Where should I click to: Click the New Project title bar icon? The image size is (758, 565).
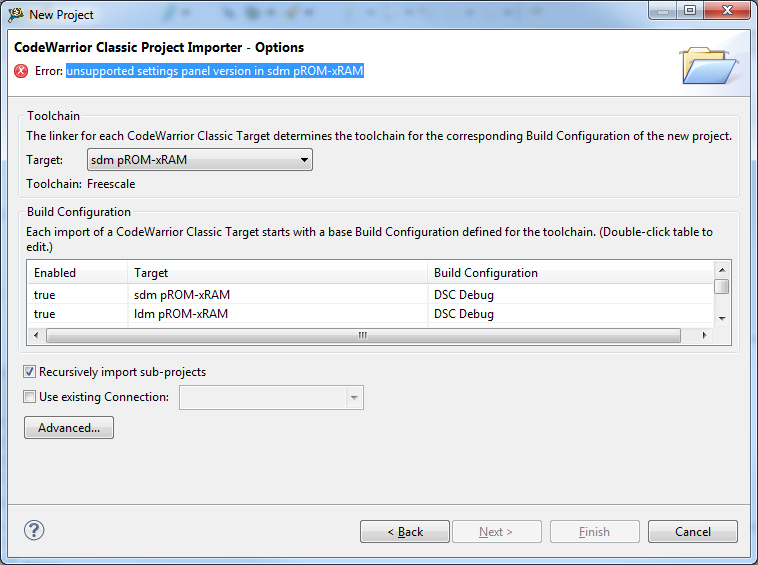16,14
